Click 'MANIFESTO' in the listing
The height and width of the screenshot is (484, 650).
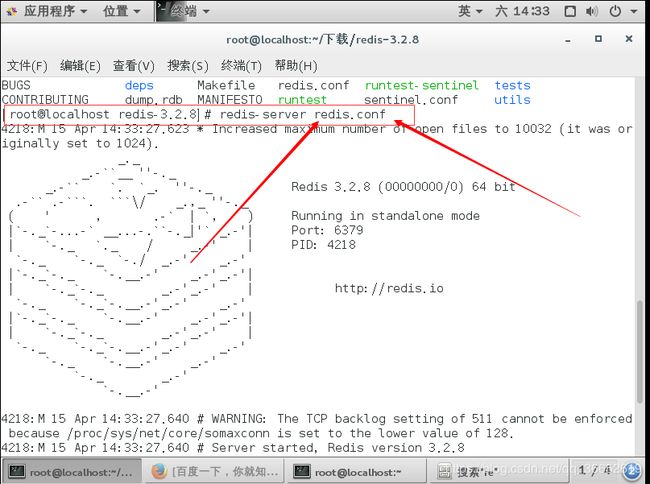230,100
